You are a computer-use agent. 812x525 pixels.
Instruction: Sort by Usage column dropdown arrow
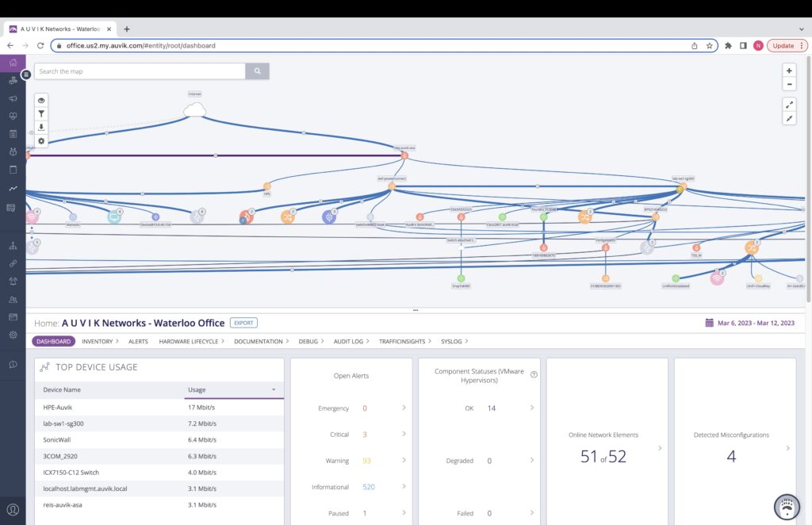click(x=274, y=389)
